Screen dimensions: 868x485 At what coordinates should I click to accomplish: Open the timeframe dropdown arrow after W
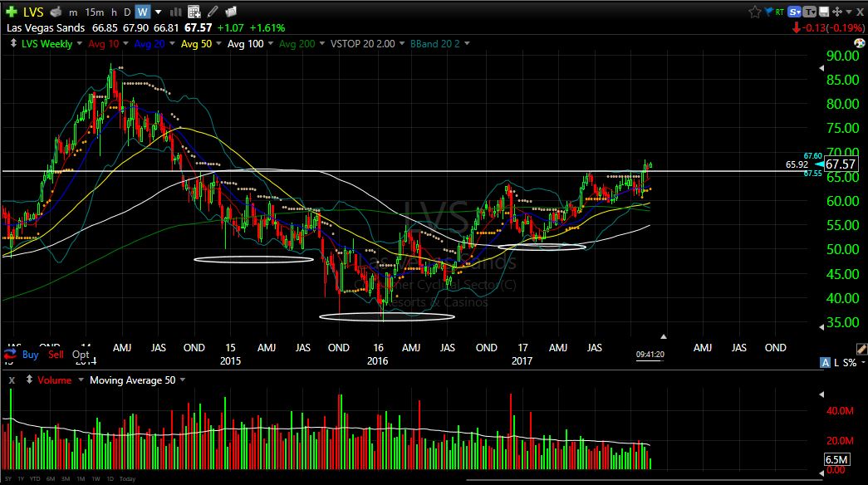click(159, 12)
